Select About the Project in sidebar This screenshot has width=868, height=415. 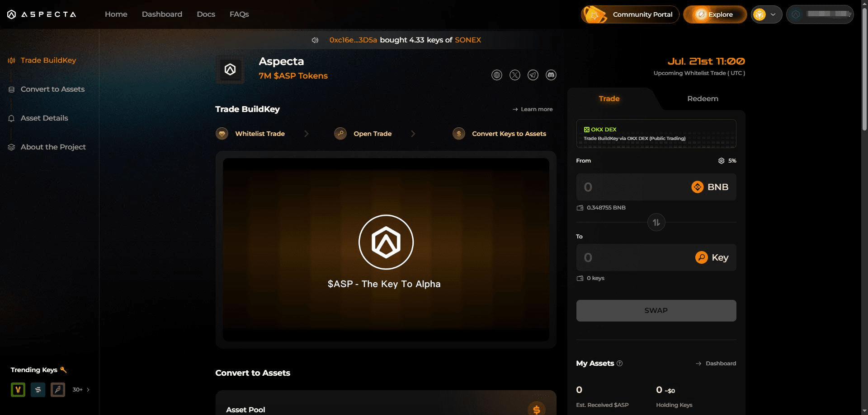47,147
